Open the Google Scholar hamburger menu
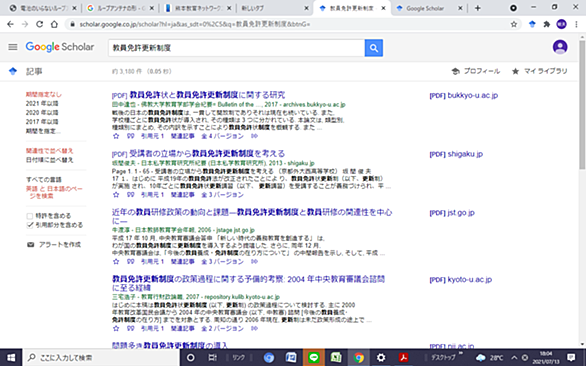 [x=13, y=47]
